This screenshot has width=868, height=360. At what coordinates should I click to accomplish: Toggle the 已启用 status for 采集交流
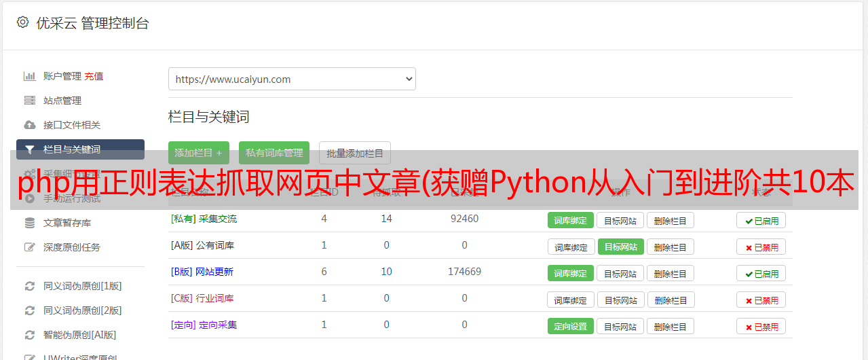pyautogui.click(x=761, y=220)
